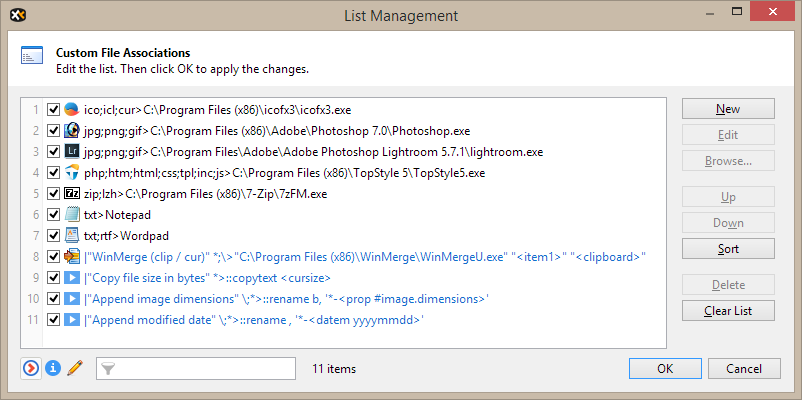Click the WinMerge icon in row 8
Viewport: 802px width, 400px height.
(x=72, y=256)
